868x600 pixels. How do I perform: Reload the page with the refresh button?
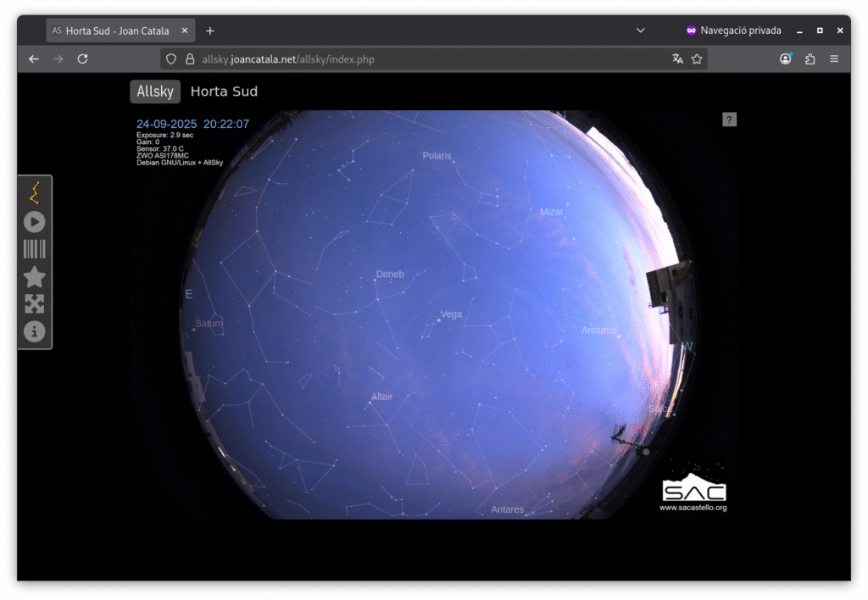click(x=82, y=59)
